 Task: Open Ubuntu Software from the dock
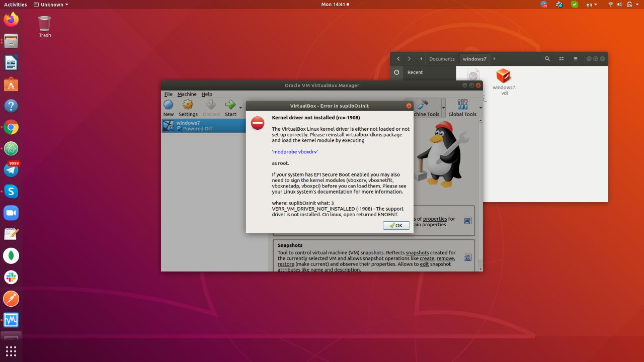[11, 84]
